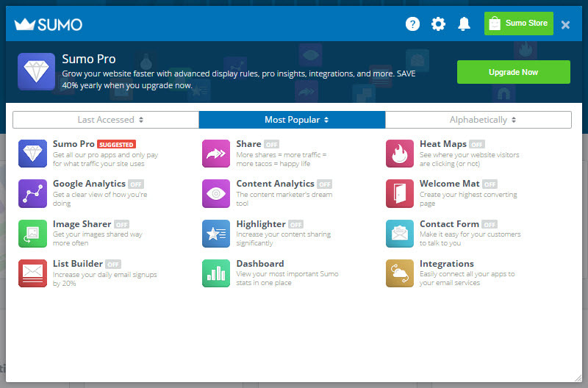Open the Contact Form envelope icon

pos(400,234)
